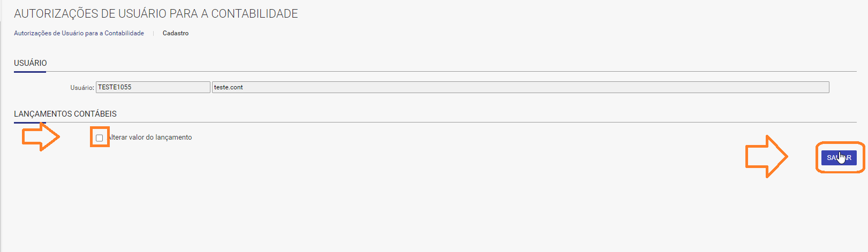The image size is (868, 252).
Task: Focus the Usuário code field containing TESTE1055
Action: point(153,87)
